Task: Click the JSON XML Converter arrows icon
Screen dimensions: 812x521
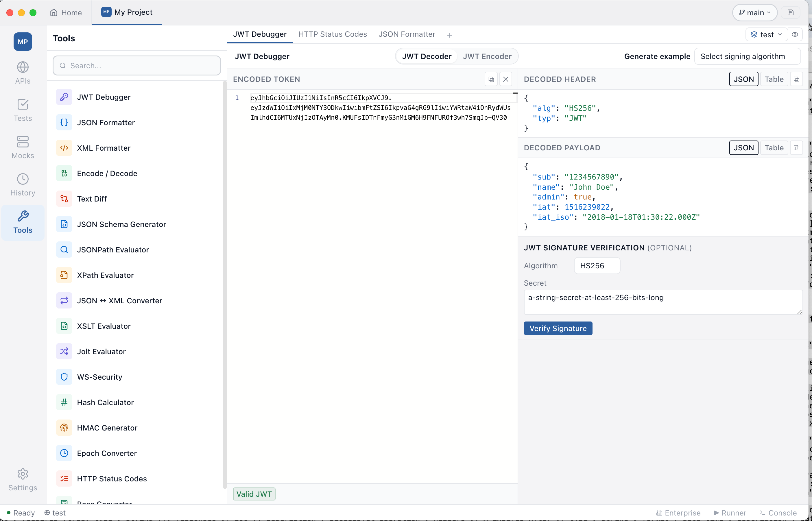Action: pyautogui.click(x=64, y=300)
